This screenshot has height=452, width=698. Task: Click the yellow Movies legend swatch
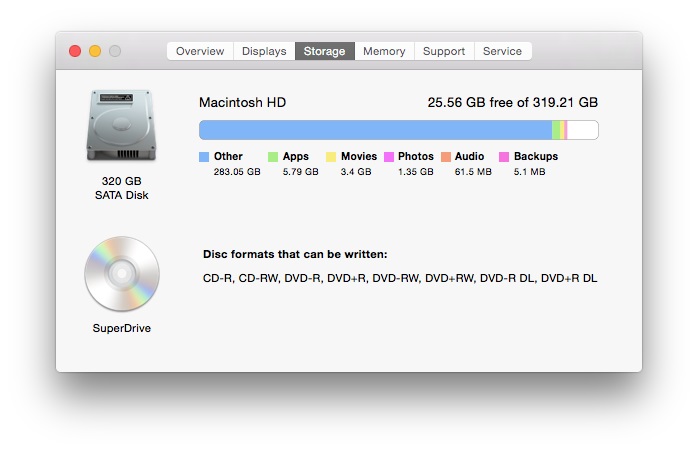[331, 157]
